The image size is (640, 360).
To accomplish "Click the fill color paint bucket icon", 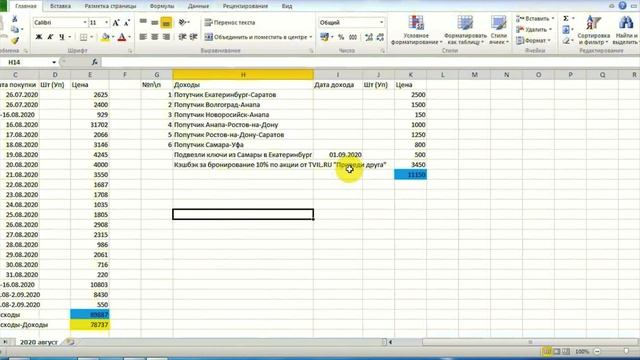I will tap(105, 38).
